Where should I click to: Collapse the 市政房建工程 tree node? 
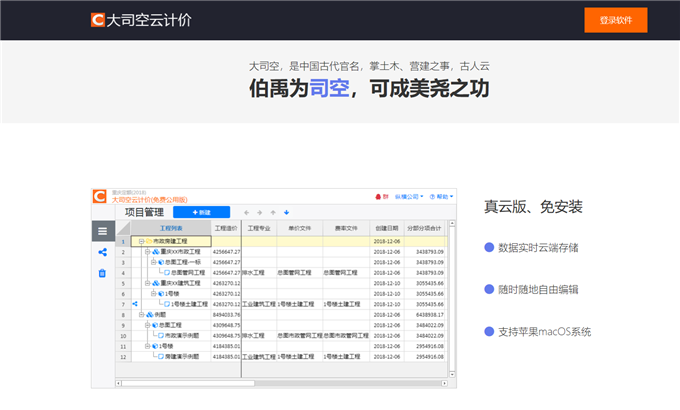[140, 241]
